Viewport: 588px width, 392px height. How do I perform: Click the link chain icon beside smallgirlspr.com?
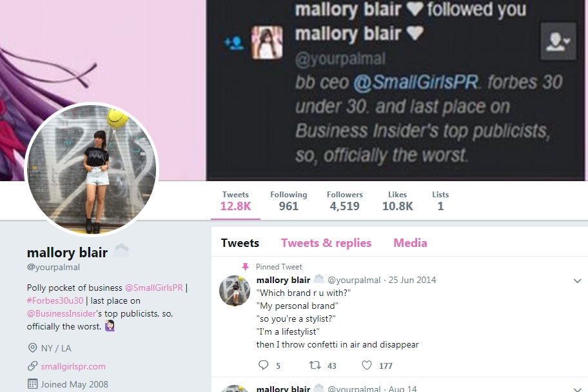tap(33, 366)
